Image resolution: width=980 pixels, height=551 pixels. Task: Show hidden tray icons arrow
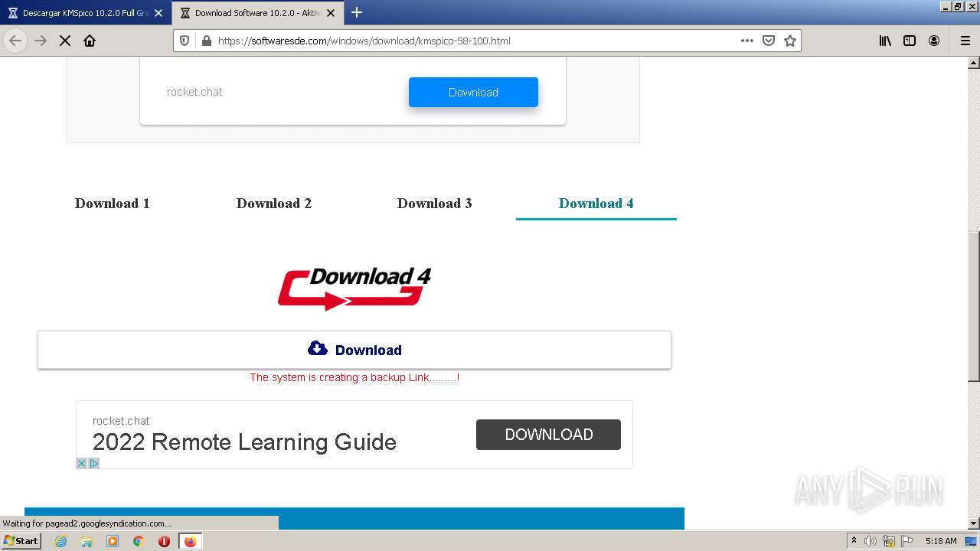click(854, 541)
